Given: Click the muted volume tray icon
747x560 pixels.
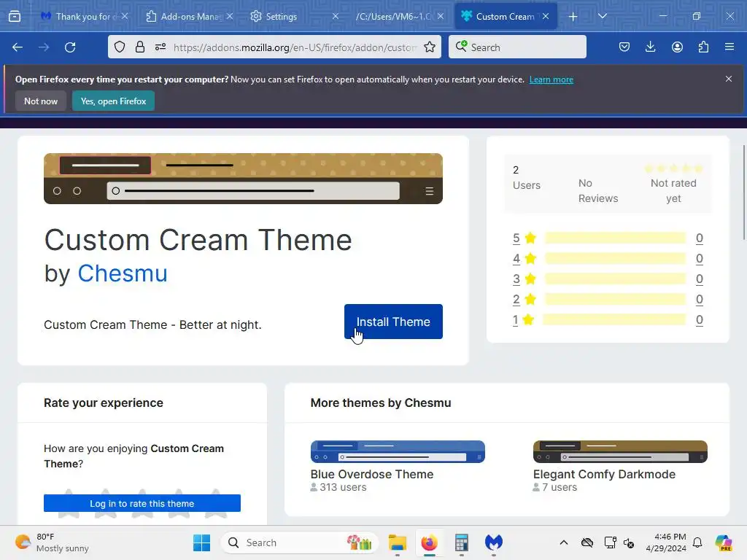Looking at the screenshot, I should tap(629, 542).
